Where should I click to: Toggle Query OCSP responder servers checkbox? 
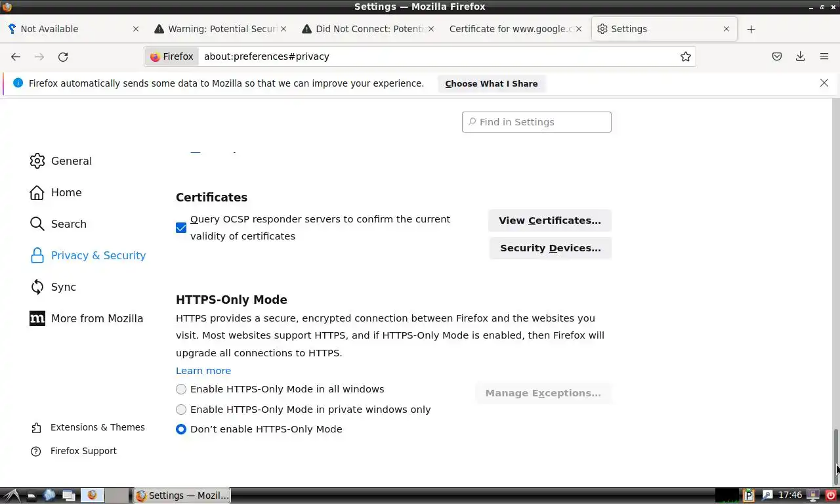click(181, 228)
